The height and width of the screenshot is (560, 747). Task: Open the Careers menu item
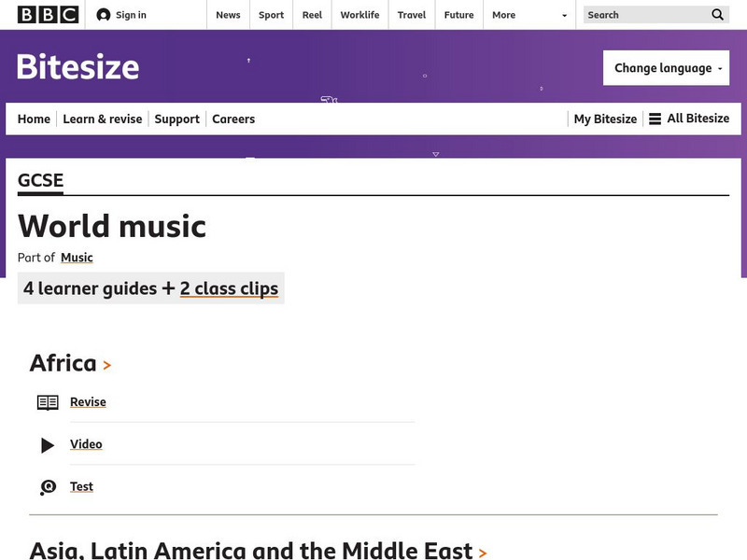tap(233, 119)
